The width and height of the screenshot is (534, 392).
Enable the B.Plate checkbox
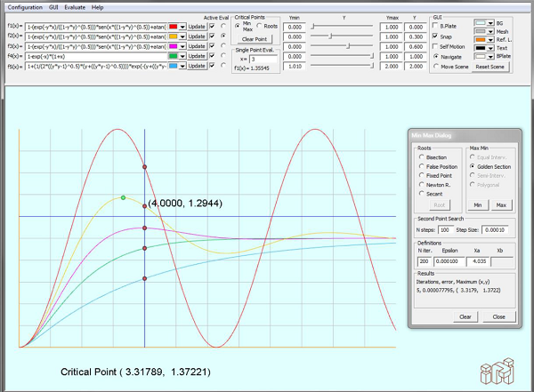[435, 26]
